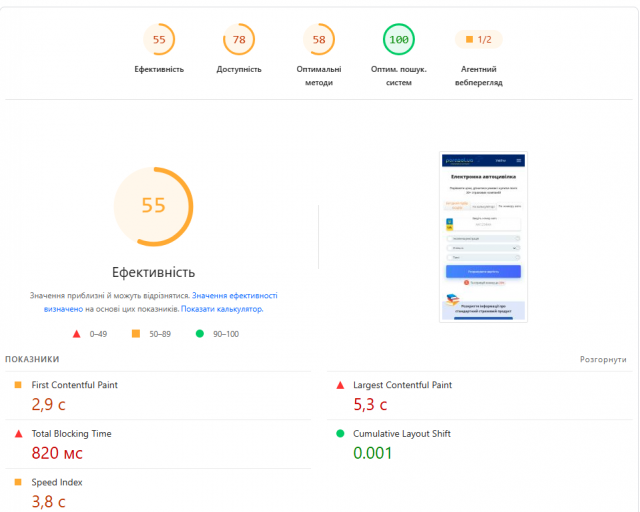The image size is (640, 512).
Task: Click green circle icon beside Cumulative Layout Shift
Action: [340, 433]
